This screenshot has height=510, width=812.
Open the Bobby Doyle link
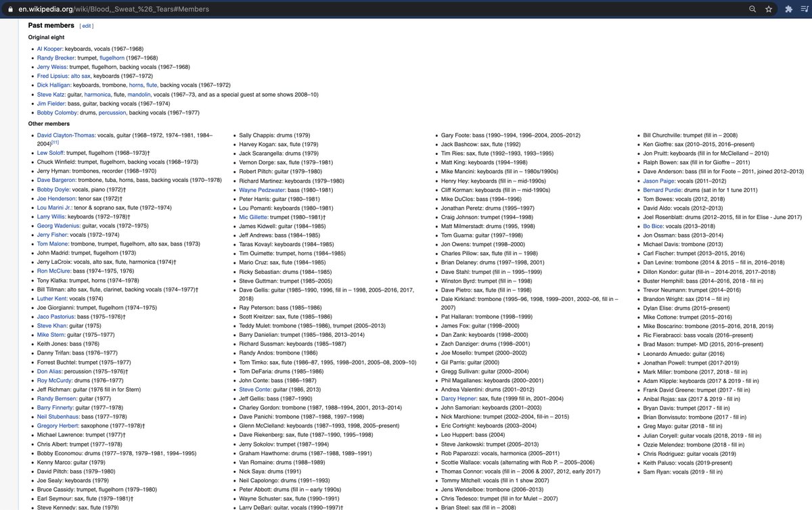pyautogui.click(x=53, y=190)
